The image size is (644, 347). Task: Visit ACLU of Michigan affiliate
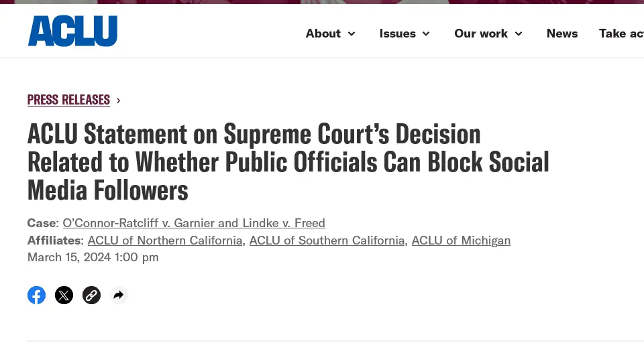[461, 240]
